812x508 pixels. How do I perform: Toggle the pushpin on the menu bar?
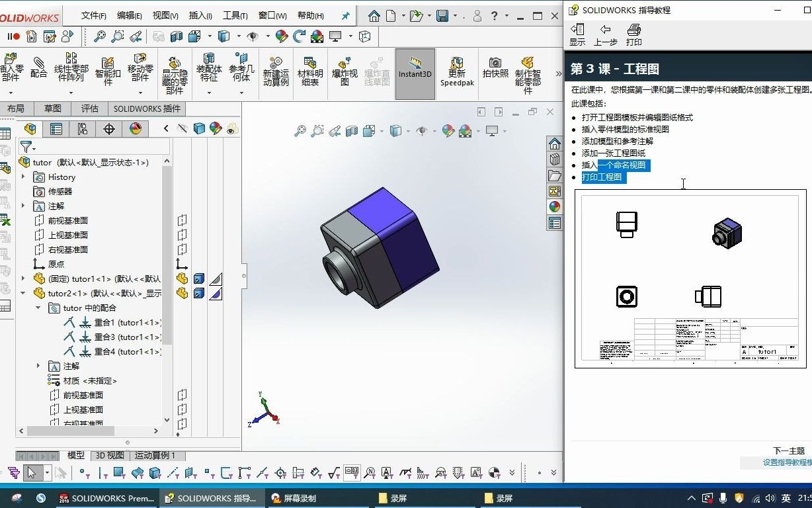coord(345,15)
